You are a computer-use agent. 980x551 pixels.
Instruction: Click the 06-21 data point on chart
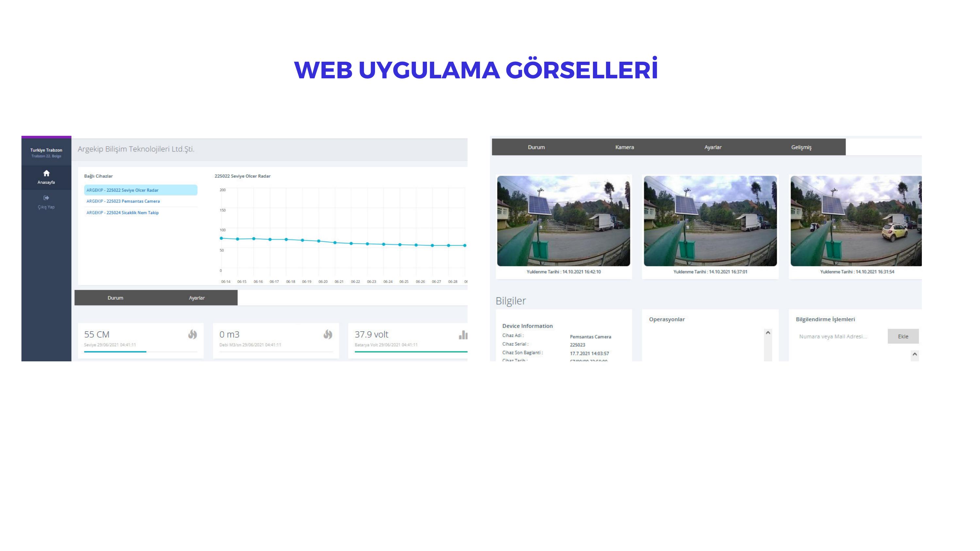pyautogui.click(x=335, y=243)
